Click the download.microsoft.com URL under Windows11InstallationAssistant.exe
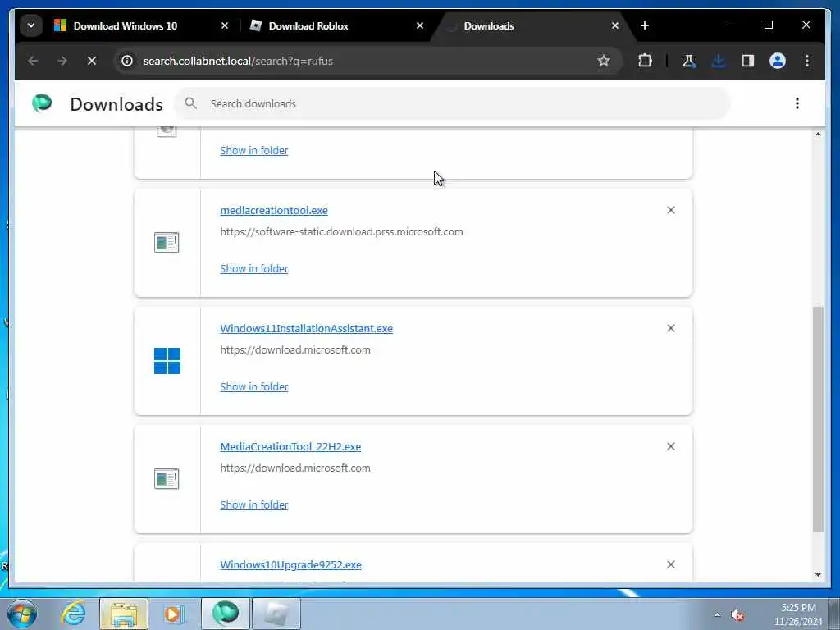 point(295,349)
